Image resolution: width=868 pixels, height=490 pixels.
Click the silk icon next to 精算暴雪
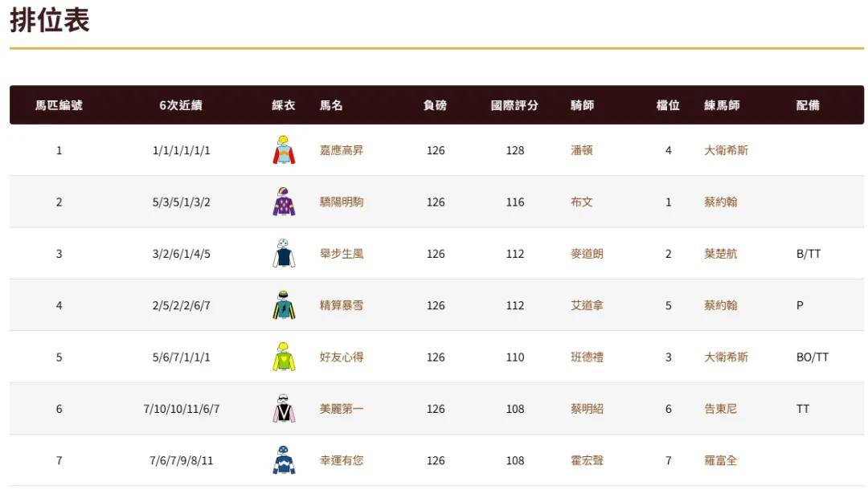[284, 305]
